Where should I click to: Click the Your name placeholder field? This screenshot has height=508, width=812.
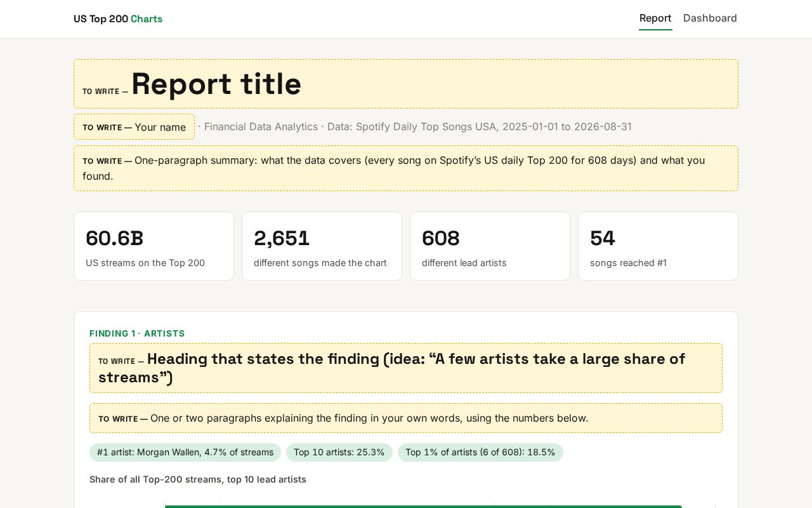click(x=134, y=127)
